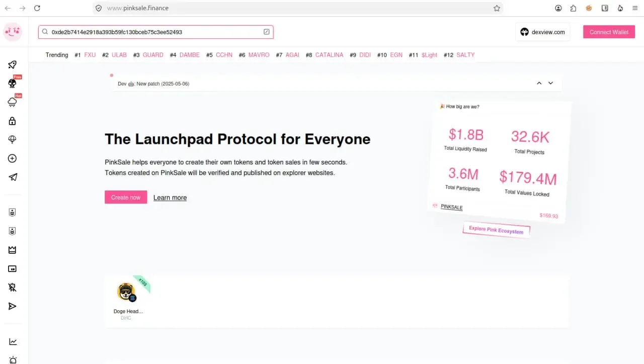
Task: Click the Create now button
Action: 126,197
